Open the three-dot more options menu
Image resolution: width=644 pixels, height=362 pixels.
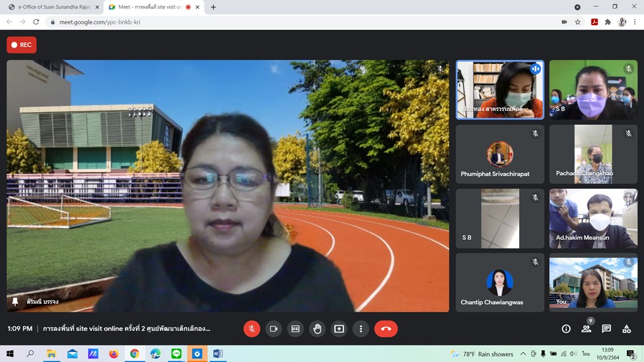(361, 328)
